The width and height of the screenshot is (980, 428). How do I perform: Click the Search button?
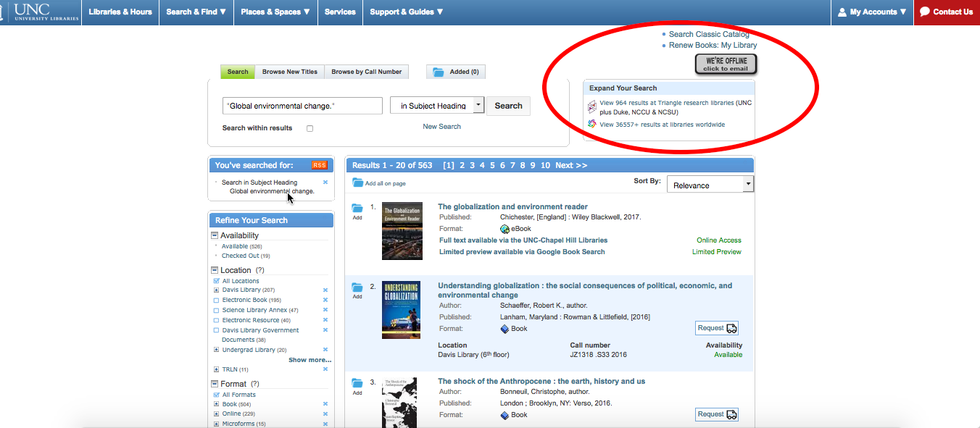click(508, 106)
